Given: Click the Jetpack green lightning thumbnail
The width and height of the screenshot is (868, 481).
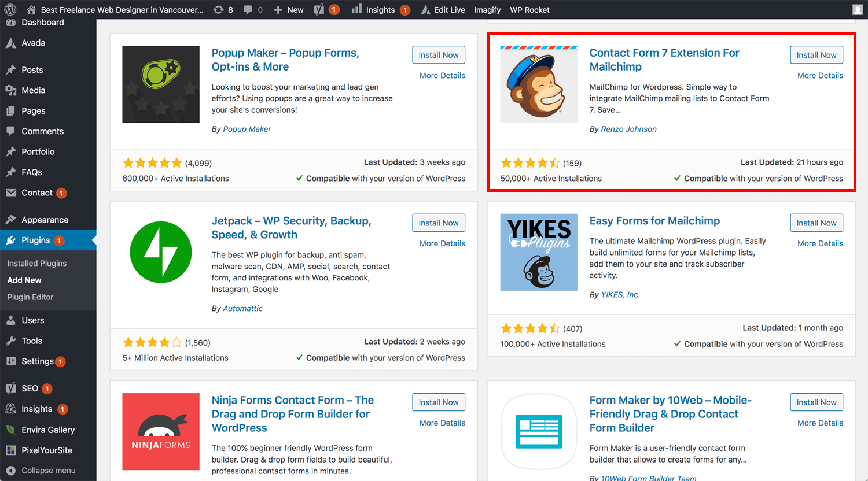Looking at the screenshot, I should point(161,252).
